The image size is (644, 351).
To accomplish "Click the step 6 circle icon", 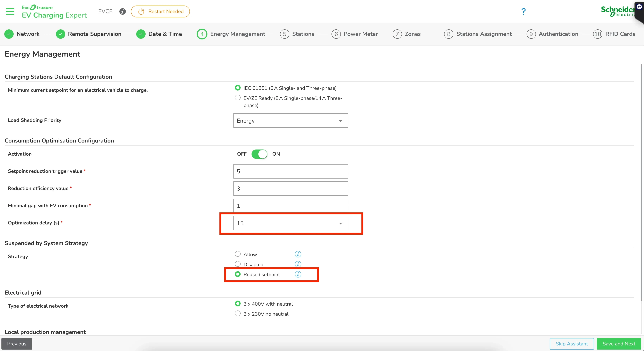I will [x=336, y=34].
